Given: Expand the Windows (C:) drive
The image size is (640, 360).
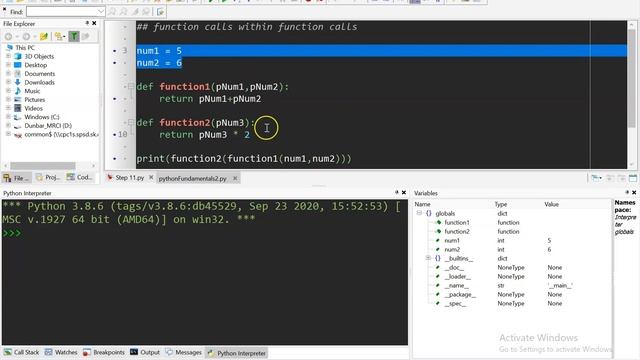Looking at the screenshot, I should point(8,117).
